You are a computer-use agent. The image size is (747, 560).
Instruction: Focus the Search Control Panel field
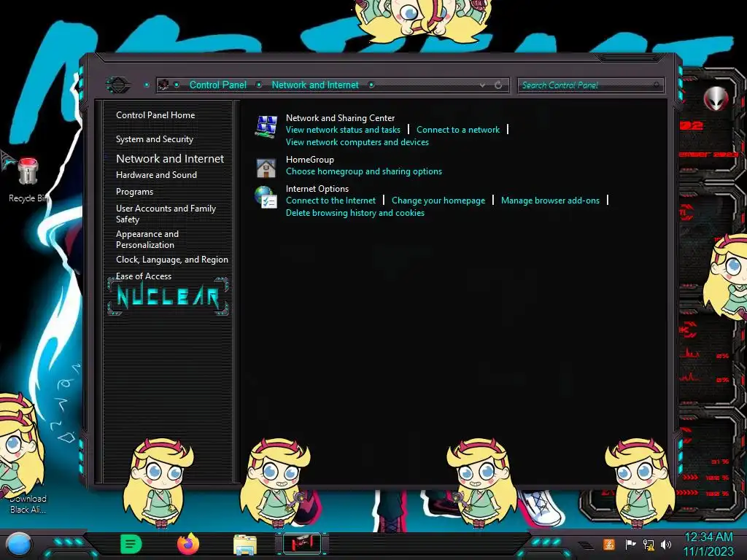point(590,85)
